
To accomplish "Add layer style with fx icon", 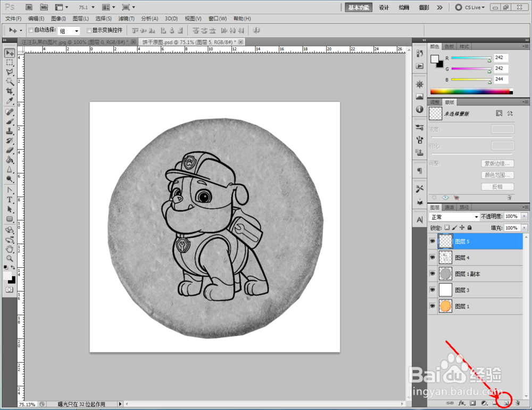I will coord(461,403).
